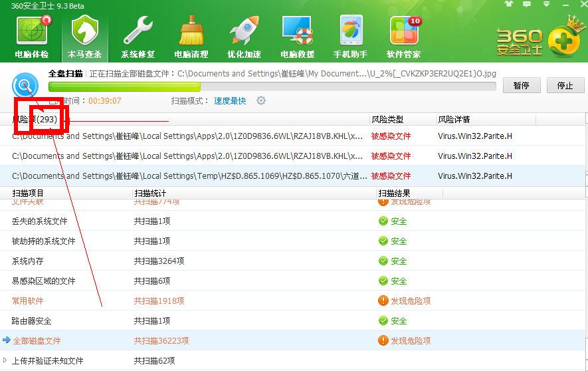Click the 风险详情 column header
Screen dimensions: 588x371
click(x=454, y=119)
